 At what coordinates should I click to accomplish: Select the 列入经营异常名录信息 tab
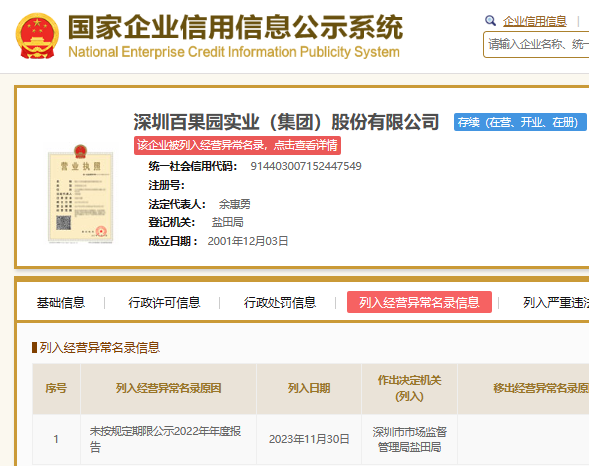(x=419, y=302)
